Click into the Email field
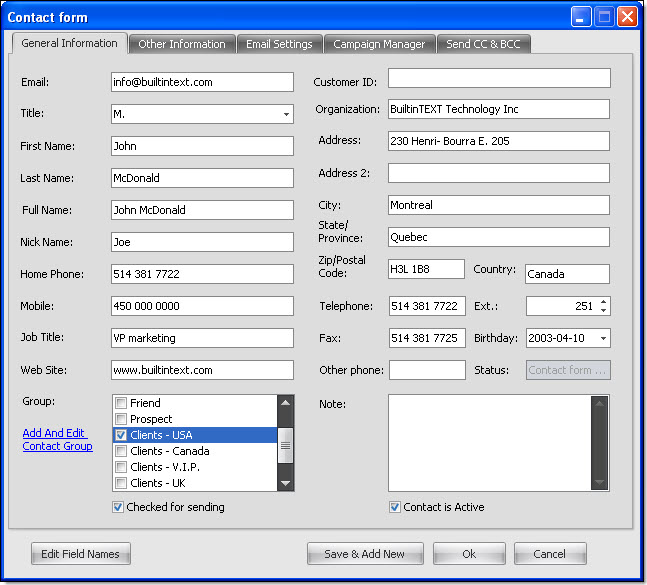The width and height of the screenshot is (647, 585). [x=202, y=82]
